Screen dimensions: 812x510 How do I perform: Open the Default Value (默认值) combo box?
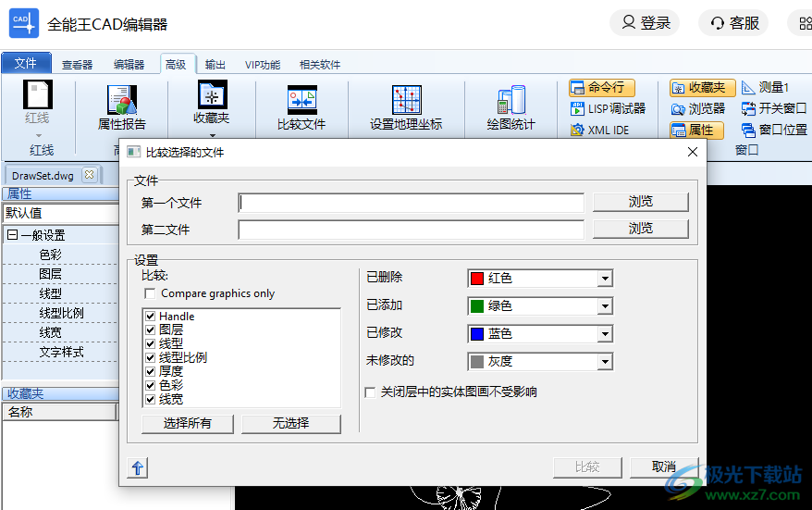tap(61, 213)
